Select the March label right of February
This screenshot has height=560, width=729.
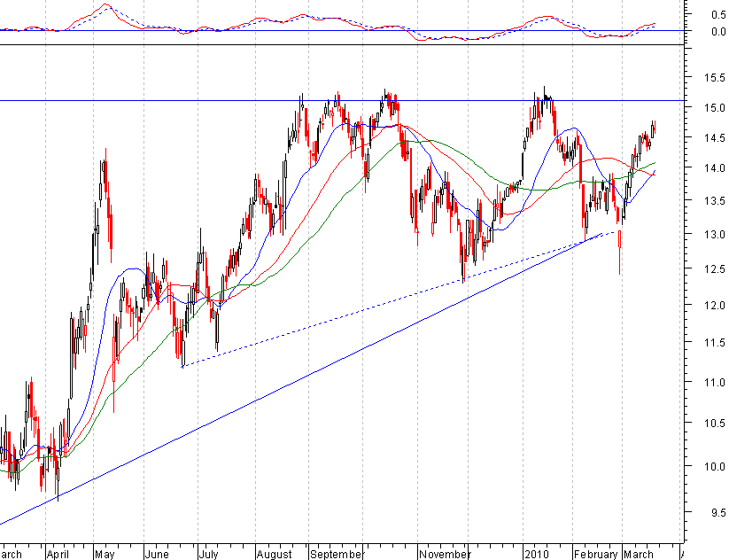[x=639, y=554]
